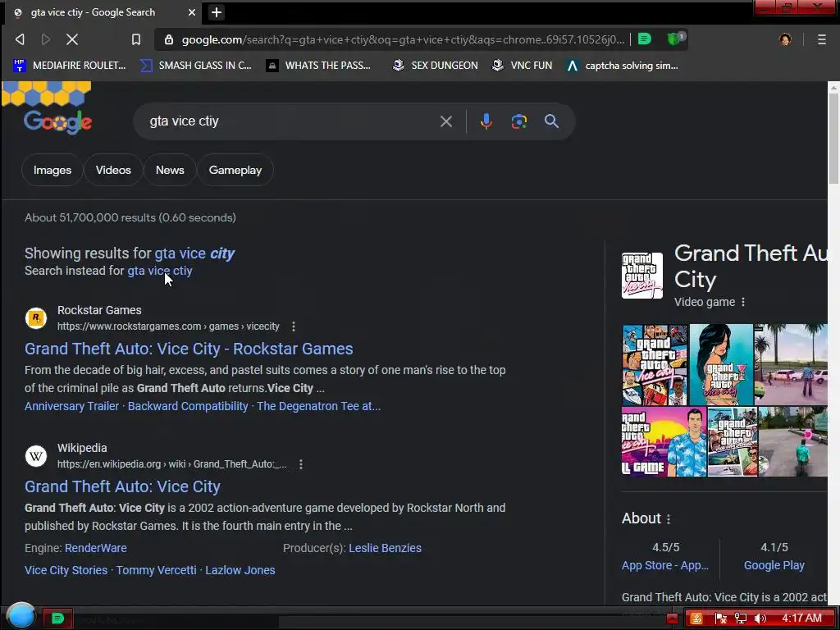The width and height of the screenshot is (840, 630).
Task: Click the network tray icon
Action: coord(741,619)
